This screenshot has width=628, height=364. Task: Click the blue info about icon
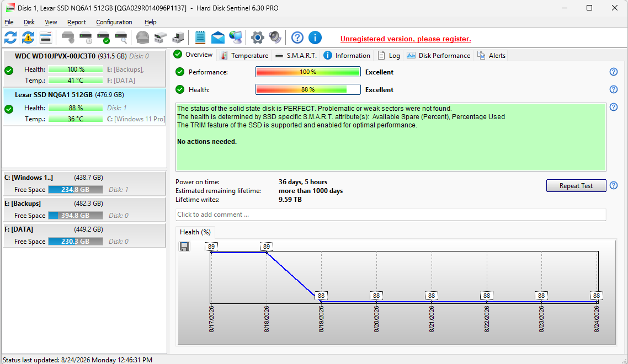point(315,38)
